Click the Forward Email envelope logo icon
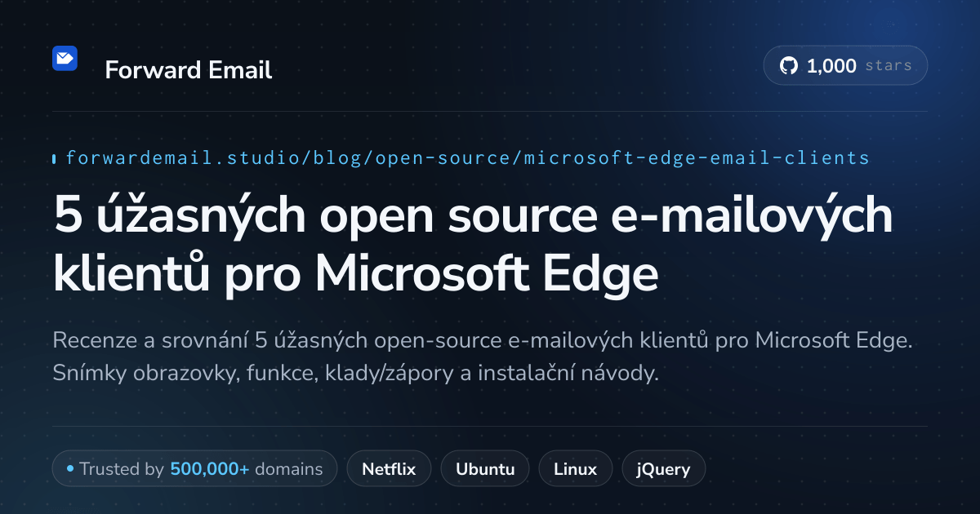 65,58
